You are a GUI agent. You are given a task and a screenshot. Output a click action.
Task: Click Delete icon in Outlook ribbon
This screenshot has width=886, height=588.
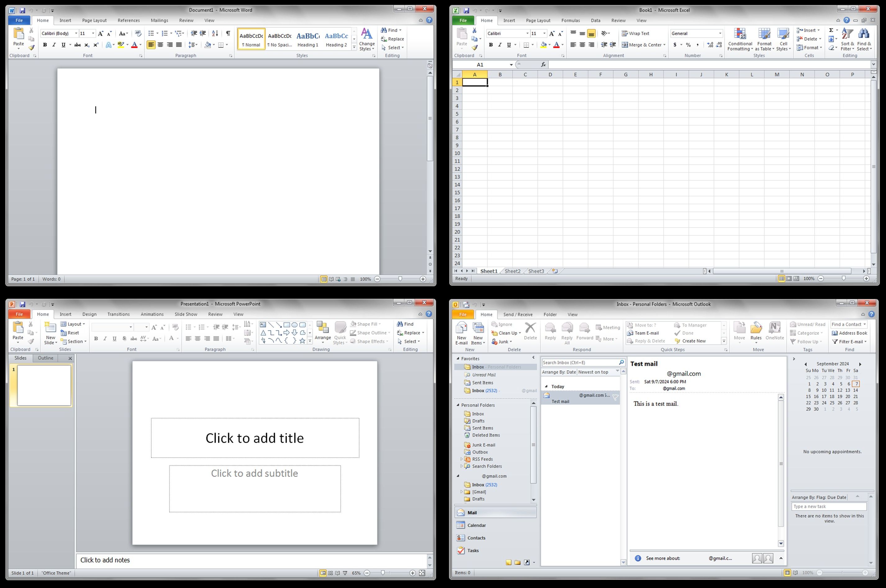tap(530, 331)
